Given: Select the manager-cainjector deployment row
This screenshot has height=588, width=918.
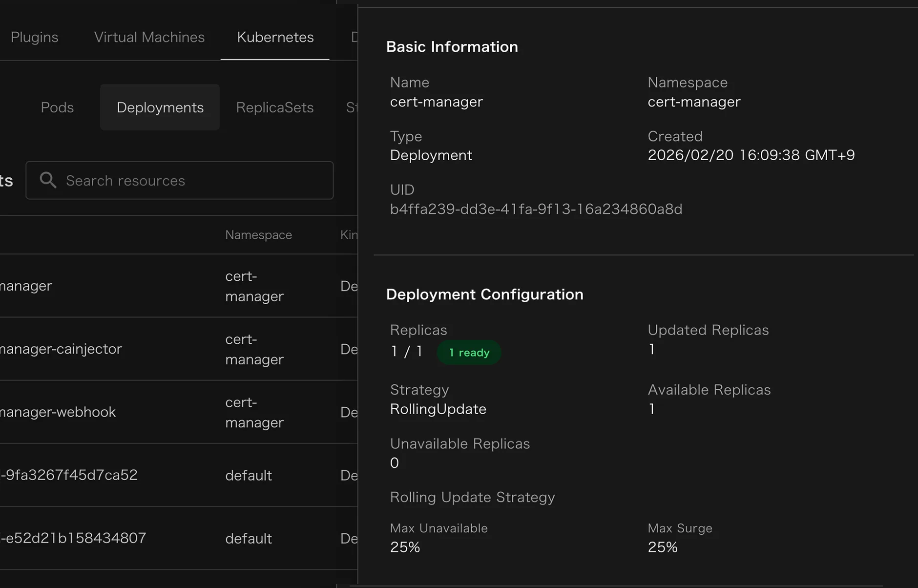Looking at the screenshot, I should click(x=179, y=349).
